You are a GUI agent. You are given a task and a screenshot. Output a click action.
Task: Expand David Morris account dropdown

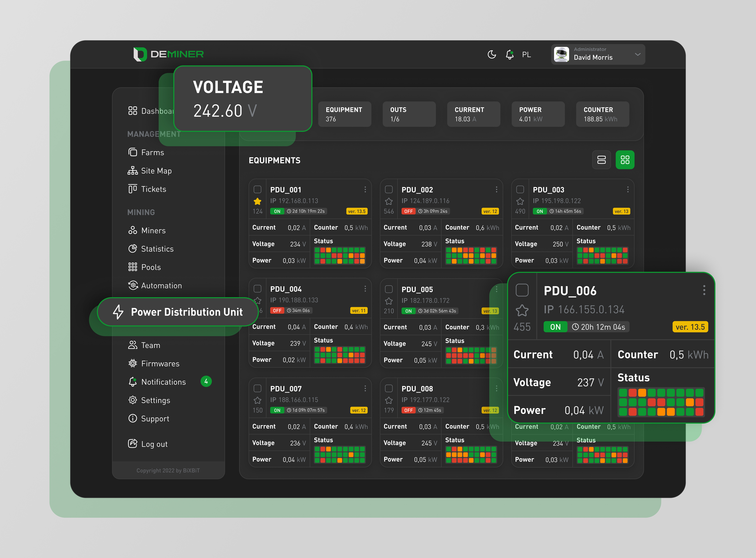[637, 54]
